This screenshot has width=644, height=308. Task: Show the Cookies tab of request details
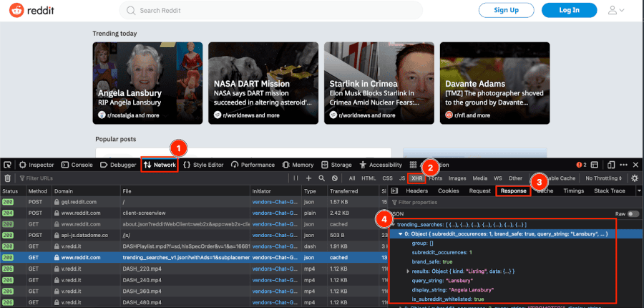point(449,191)
